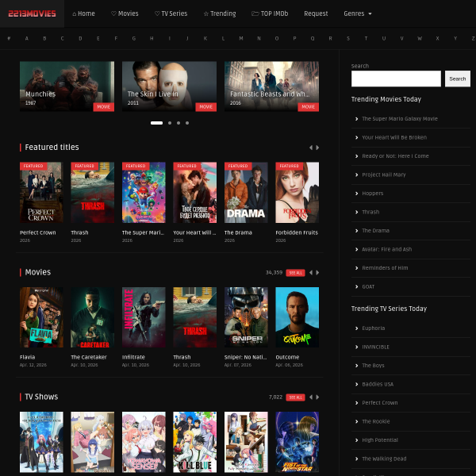Click the search input field
This screenshot has height=476, width=476.
point(396,79)
